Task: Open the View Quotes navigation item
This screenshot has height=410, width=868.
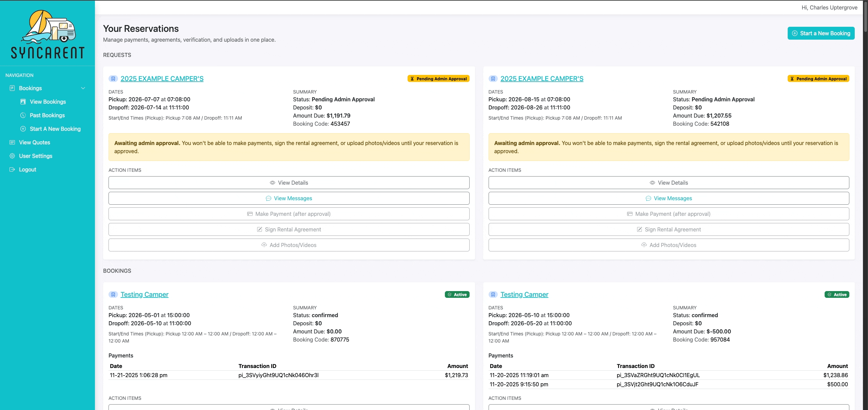Action: click(x=35, y=142)
